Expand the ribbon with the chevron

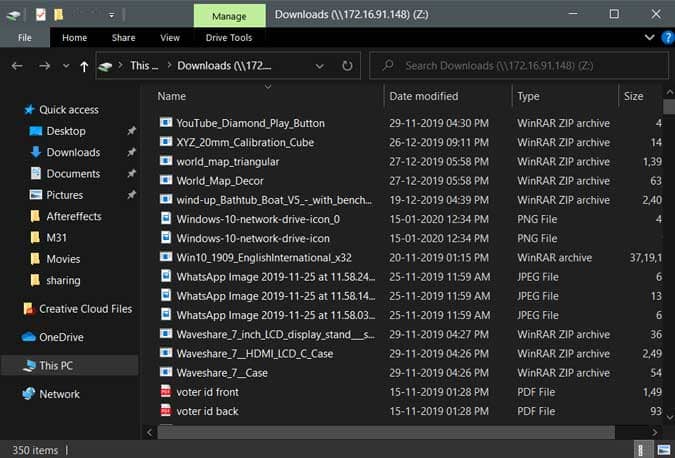pos(650,37)
